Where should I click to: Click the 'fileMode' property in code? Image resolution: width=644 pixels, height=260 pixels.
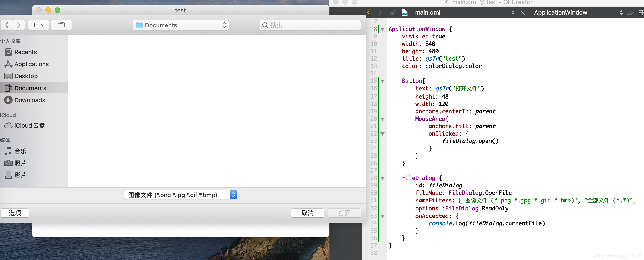[x=428, y=193]
